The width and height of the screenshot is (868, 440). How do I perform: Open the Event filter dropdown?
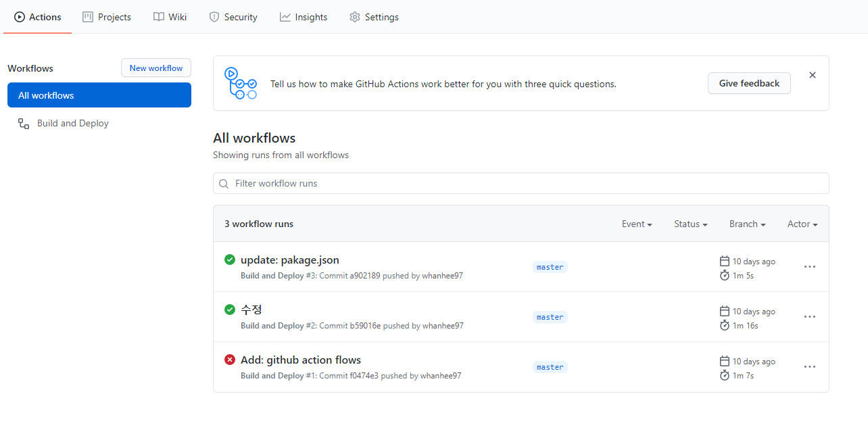click(x=637, y=224)
